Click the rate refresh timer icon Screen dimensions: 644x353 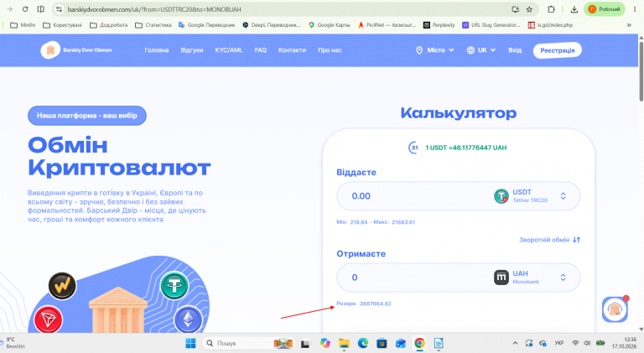(x=413, y=148)
